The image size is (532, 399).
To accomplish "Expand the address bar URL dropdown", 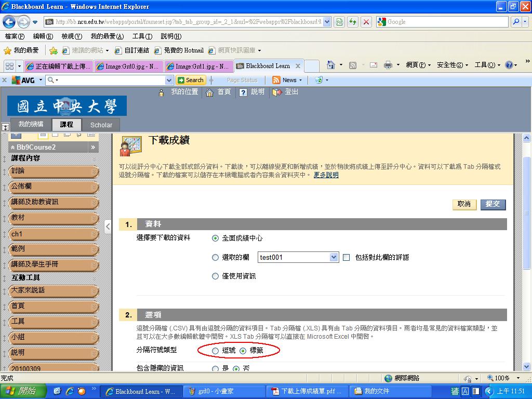I will tap(327, 22).
